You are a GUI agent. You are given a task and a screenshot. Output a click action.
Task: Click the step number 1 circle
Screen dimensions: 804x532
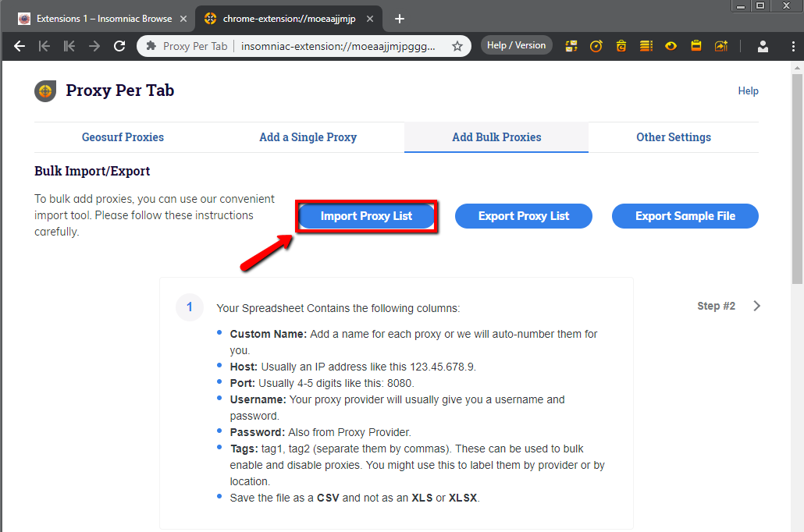[x=189, y=307]
